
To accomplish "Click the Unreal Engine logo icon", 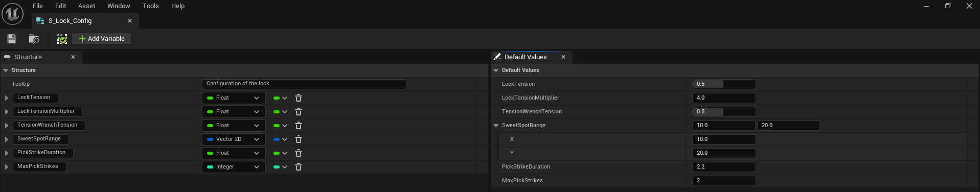I will click(13, 14).
